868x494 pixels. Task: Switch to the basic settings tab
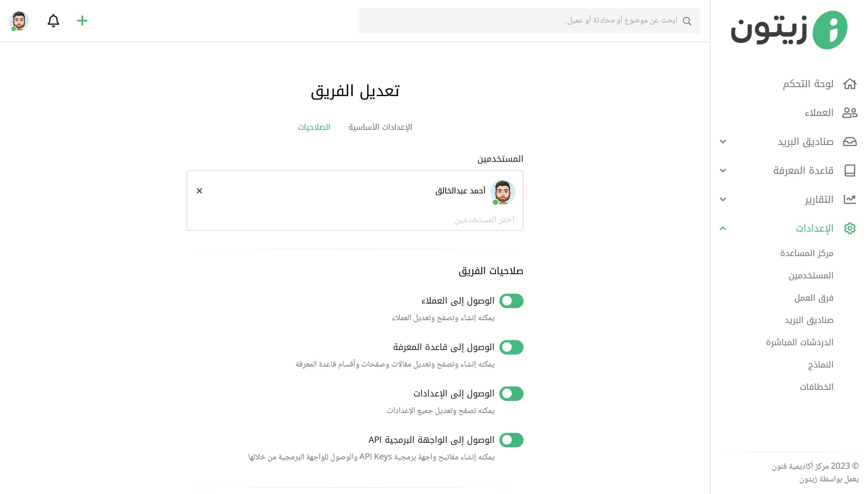(380, 127)
